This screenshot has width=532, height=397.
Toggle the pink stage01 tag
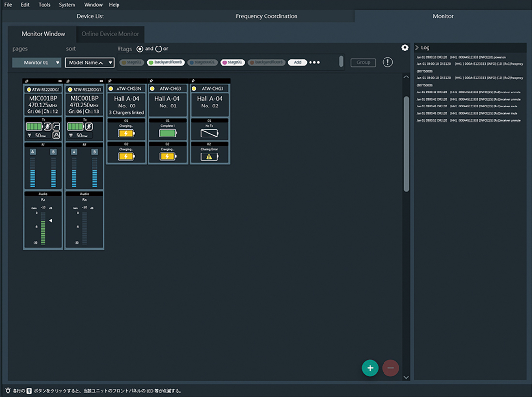coord(233,62)
